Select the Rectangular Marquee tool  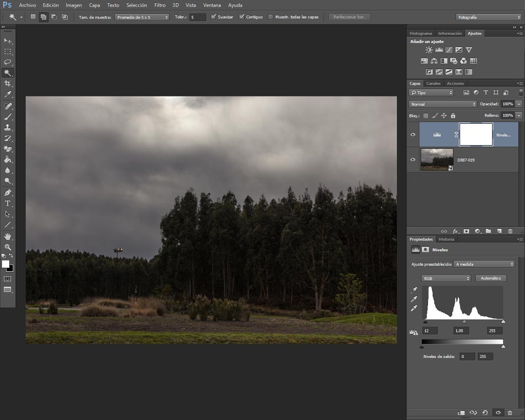point(8,51)
